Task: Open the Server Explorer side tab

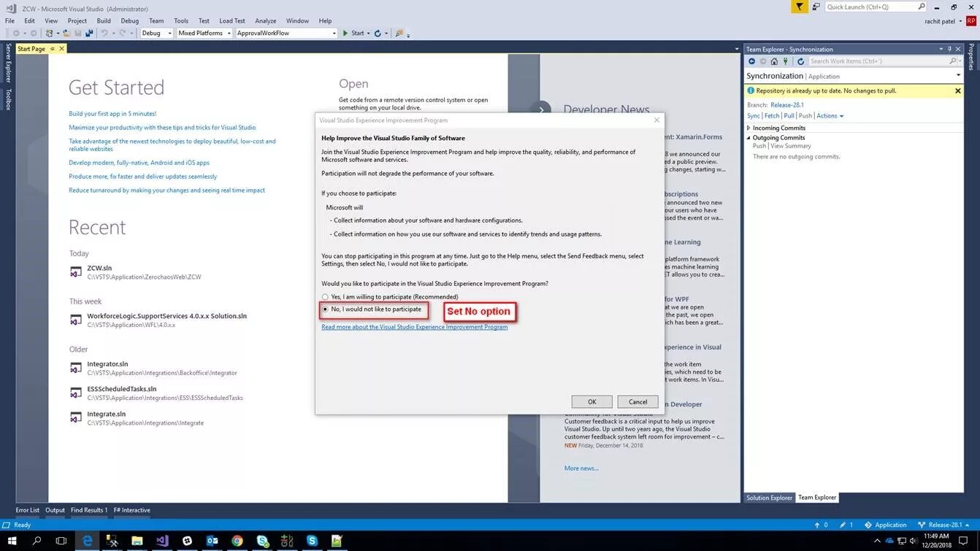Action: tap(8, 63)
